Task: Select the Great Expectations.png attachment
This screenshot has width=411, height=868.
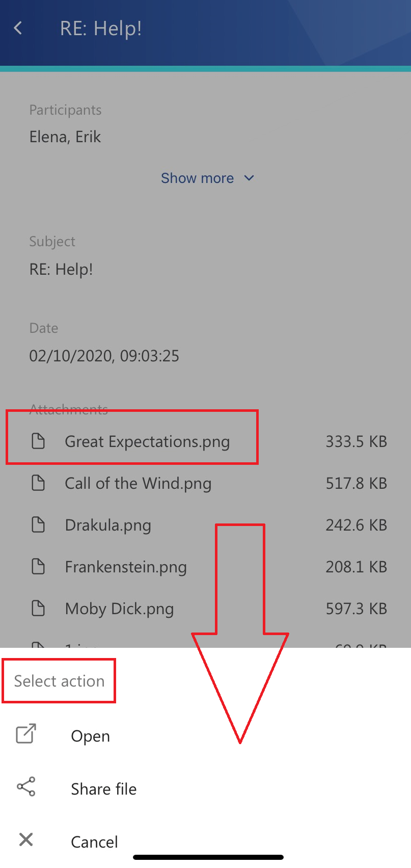Action: point(205,441)
